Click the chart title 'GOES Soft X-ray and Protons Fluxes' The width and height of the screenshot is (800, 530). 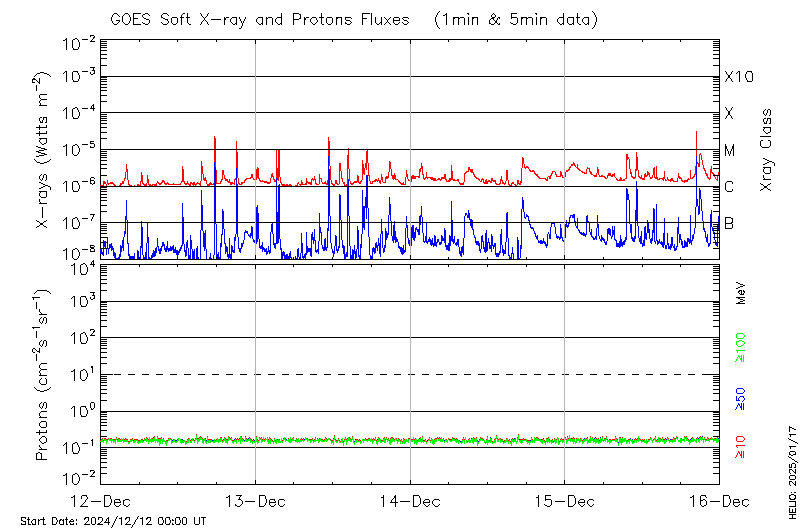(x=261, y=19)
